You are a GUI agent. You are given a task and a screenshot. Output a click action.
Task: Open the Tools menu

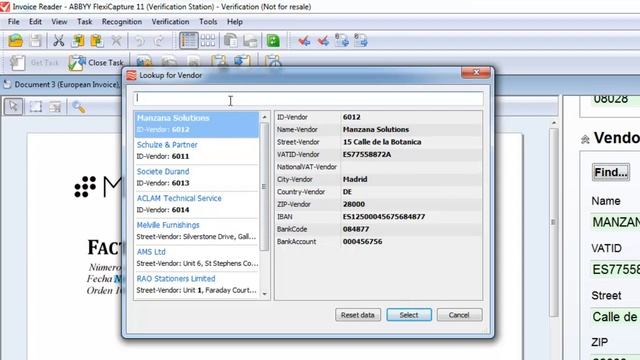point(208,22)
